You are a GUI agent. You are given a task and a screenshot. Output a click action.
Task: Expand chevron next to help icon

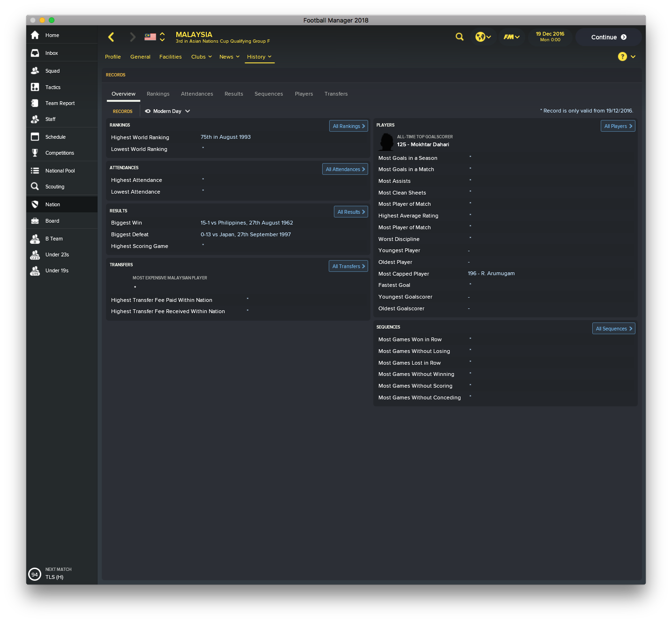tap(633, 56)
